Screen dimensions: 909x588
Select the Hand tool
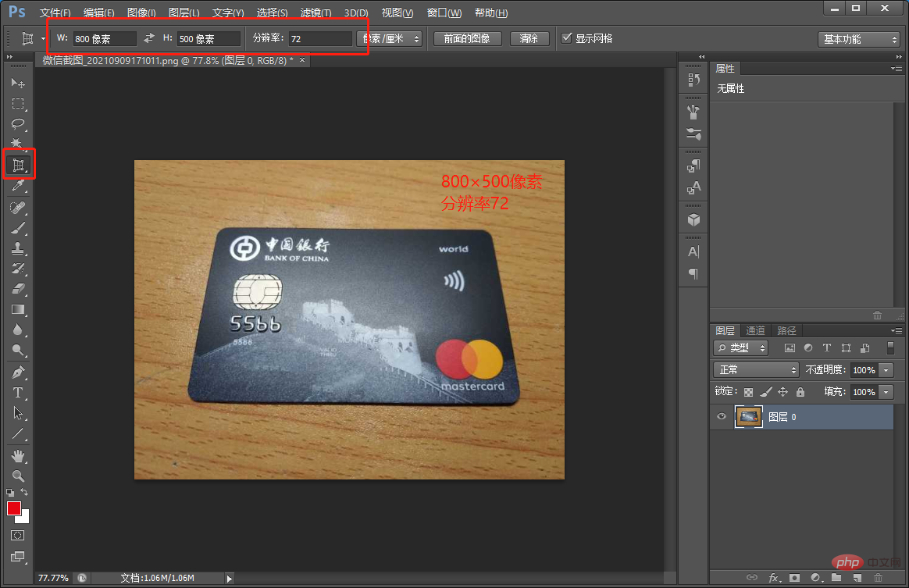18,456
